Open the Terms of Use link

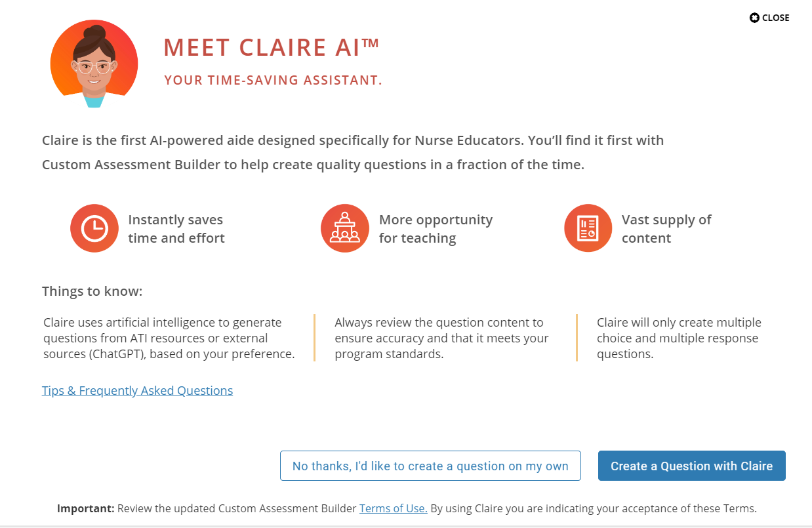tap(392, 508)
